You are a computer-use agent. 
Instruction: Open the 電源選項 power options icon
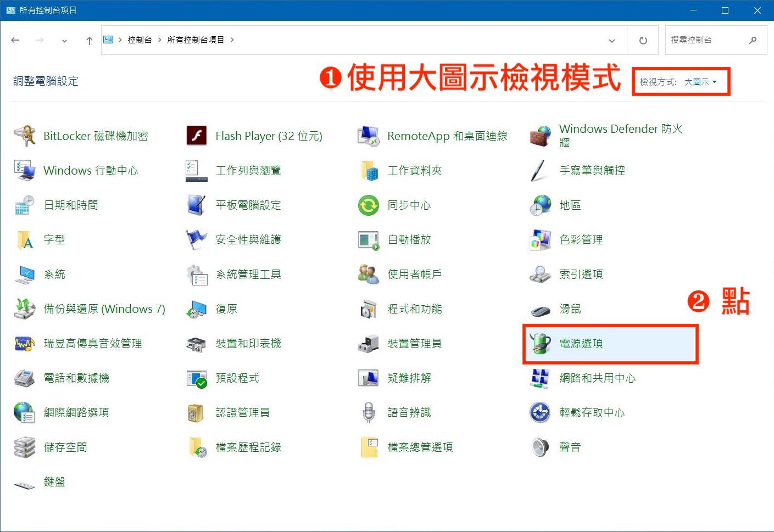(540, 344)
